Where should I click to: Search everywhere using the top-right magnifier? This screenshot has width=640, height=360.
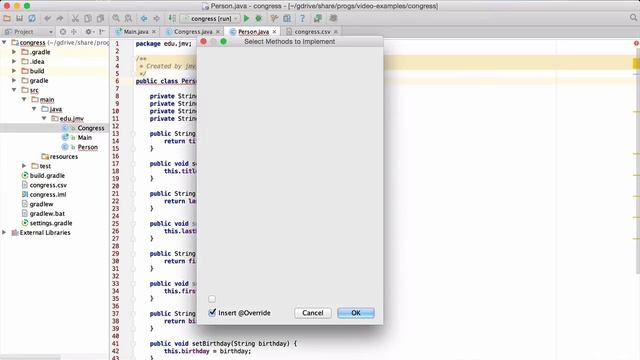click(633, 18)
